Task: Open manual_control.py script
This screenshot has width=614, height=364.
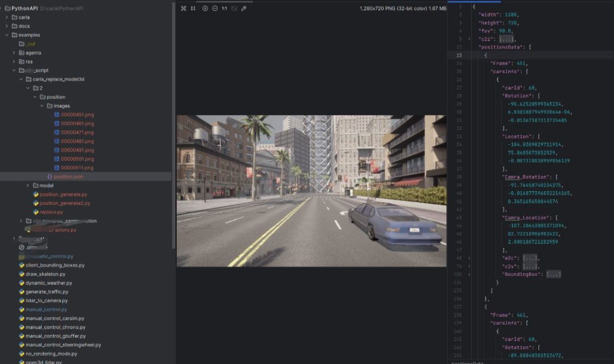Action: [46, 309]
